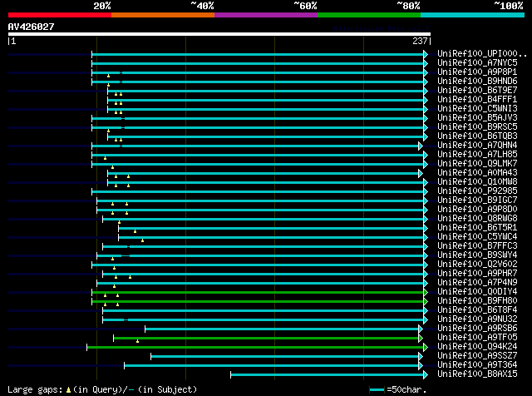
Task: Click the arrowhead ending the A9RSB6 bar
Action: coord(421,329)
